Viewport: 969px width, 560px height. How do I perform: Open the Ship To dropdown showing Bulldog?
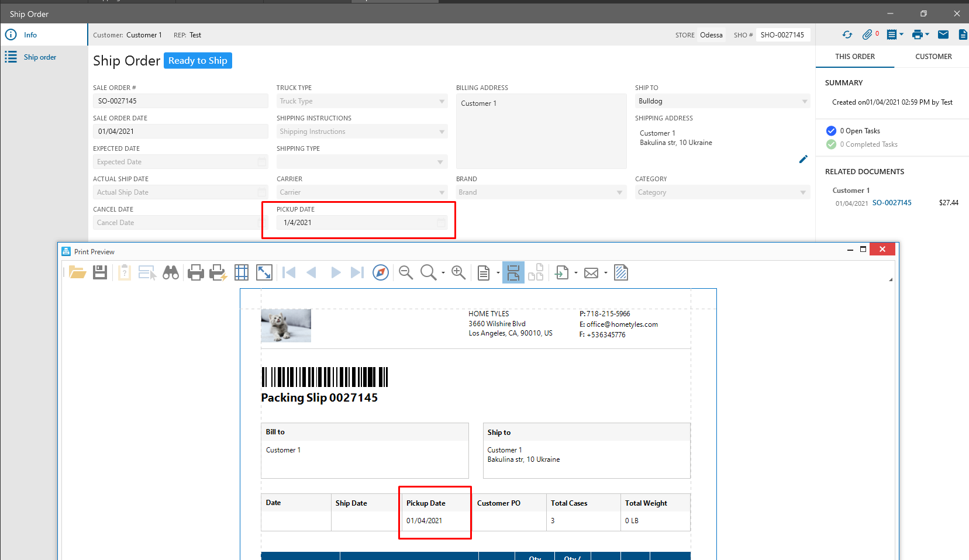(x=804, y=101)
